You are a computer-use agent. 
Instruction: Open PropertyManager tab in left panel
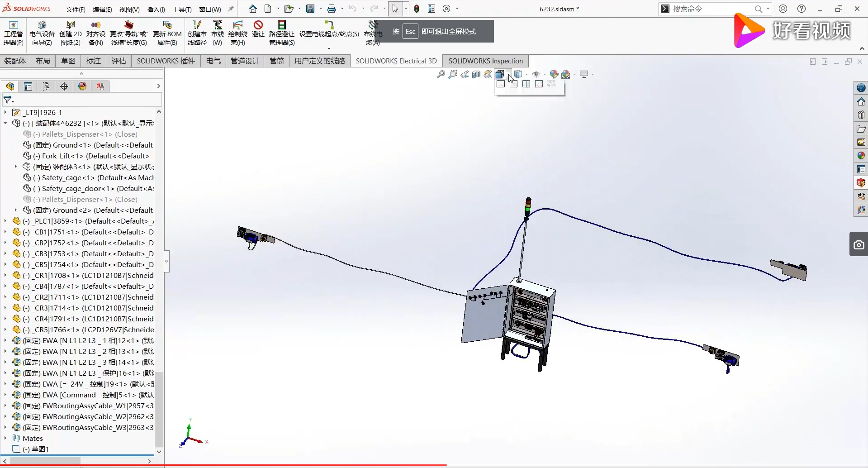pos(28,86)
